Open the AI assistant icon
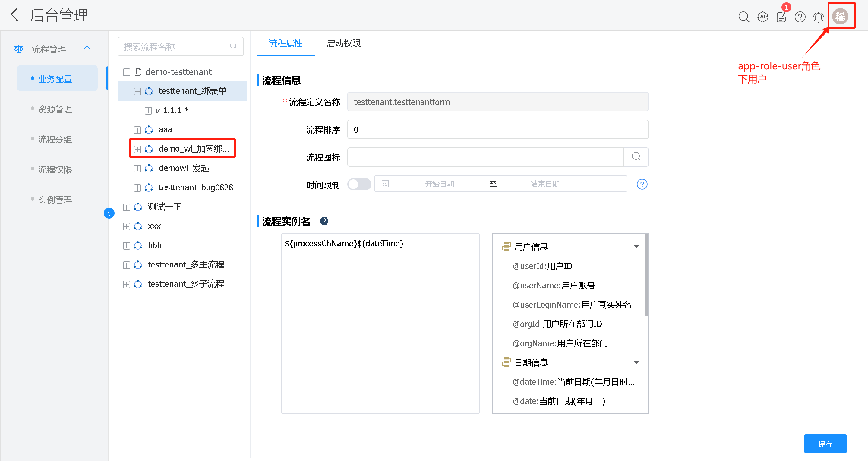 click(x=762, y=17)
